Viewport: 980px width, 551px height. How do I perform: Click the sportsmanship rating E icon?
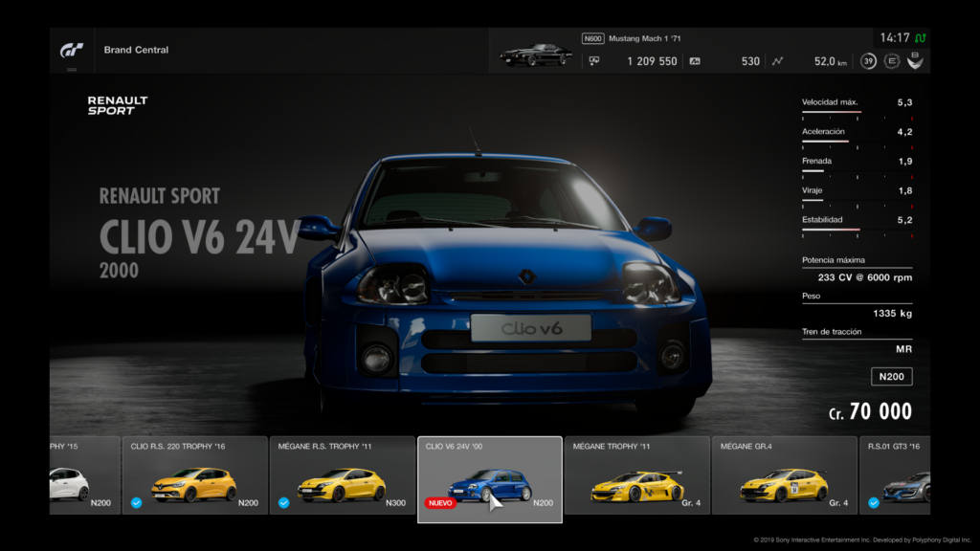tap(892, 61)
